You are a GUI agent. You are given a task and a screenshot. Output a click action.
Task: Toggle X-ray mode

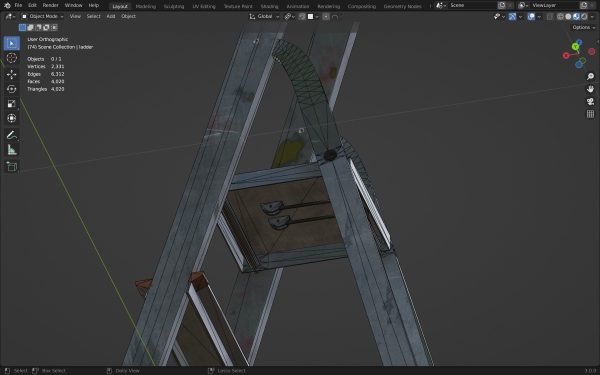coord(550,16)
